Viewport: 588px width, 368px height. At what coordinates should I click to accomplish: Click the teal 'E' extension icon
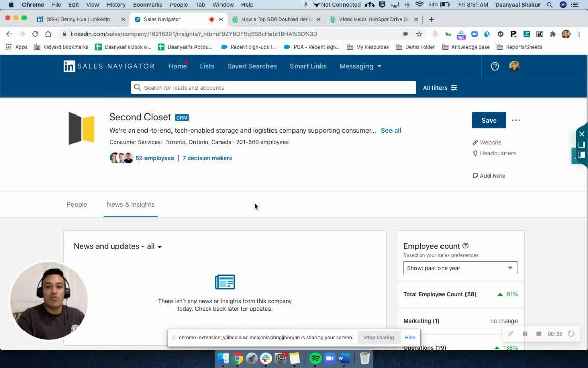(x=527, y=34)
